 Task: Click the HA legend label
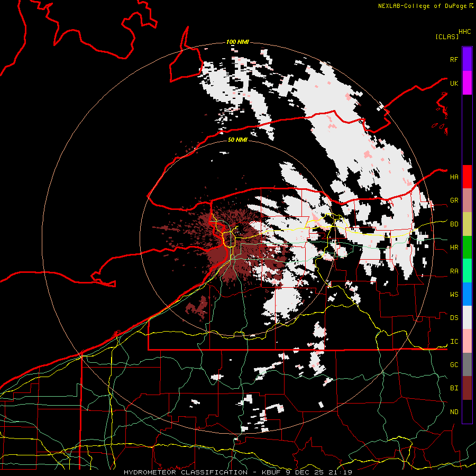tap(454, 177)
